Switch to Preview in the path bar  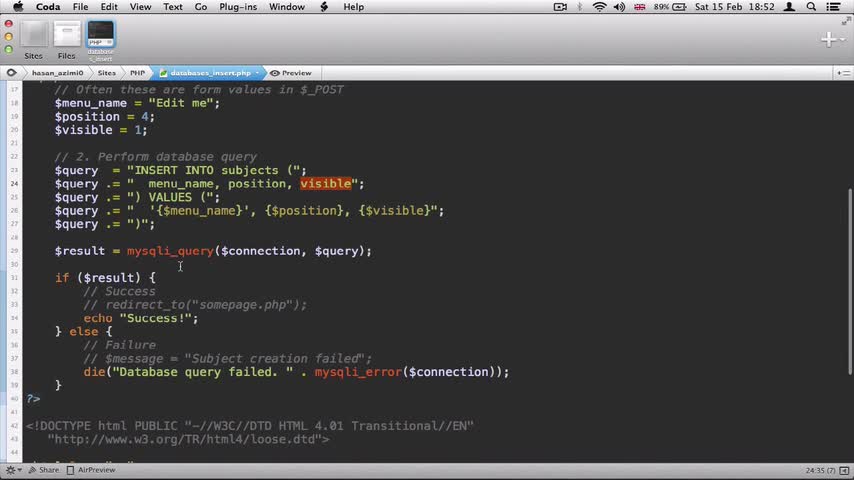(x=291, y=73)
